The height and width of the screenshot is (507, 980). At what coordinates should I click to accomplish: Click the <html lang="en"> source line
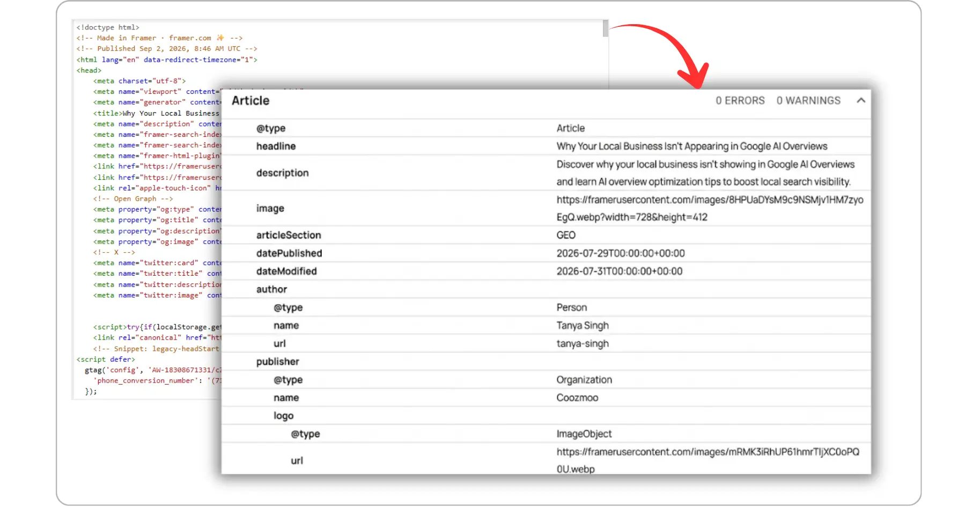(x=167, y=60)
